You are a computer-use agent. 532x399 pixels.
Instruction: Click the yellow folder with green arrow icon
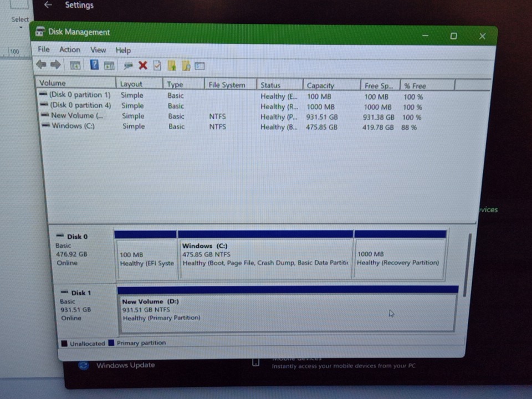172,65
